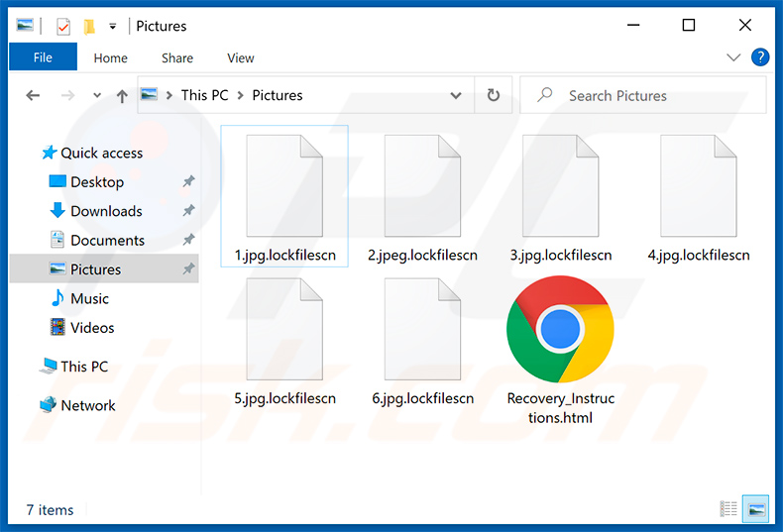Go up one folder level
The image size is (783, 532).
pyautogui.click(x=122, y=95)
